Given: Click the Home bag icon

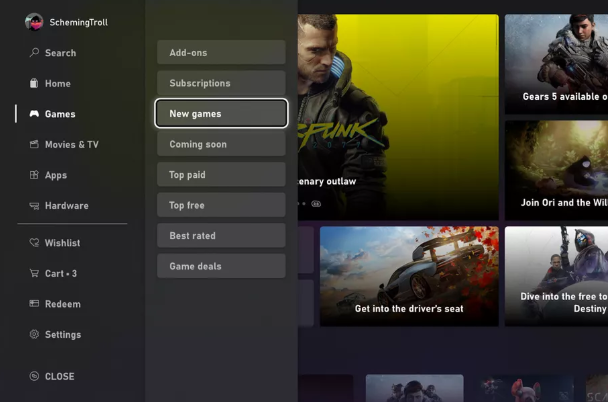Looking at the screenshot, I should pos(34,83).
